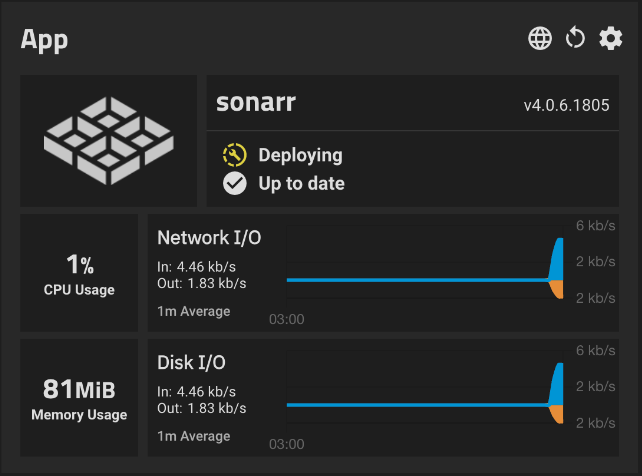
Task: Click the Deploying status text
Action: tap(300, 155)
